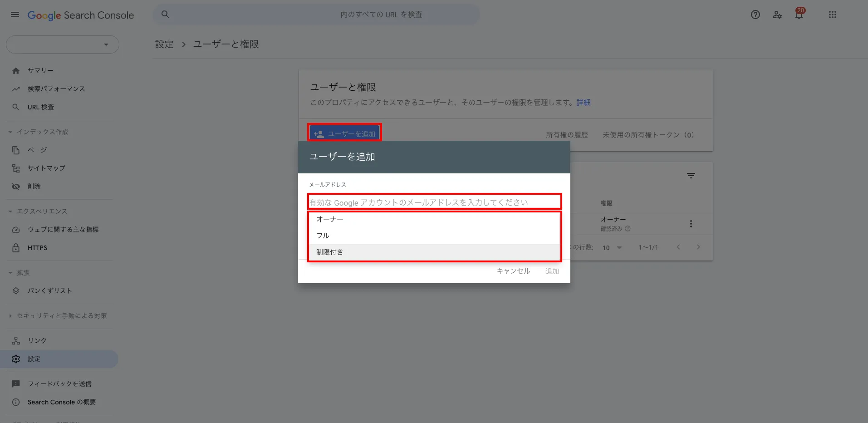Click the help icon next to 確認済み
Image resolution: width=868 pixels, height=423 pixels.
point(628,229)
